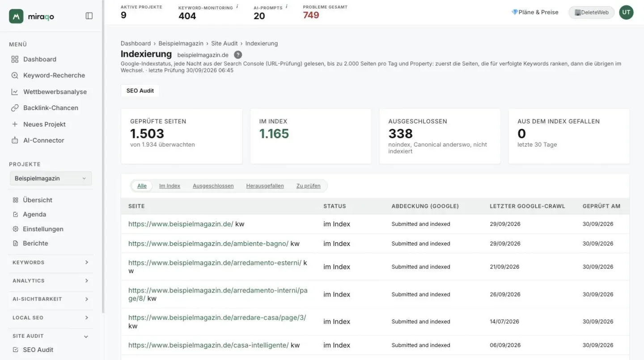Image resolution: width=644 pixels, height=360 pixels.
Task: Open the Pläne & Preise link
Action: 535,13
